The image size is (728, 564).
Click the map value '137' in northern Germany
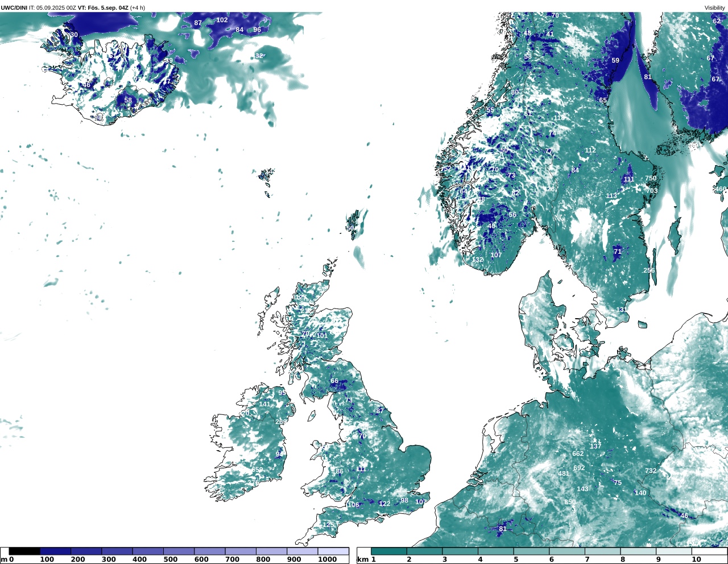(595, 446)
